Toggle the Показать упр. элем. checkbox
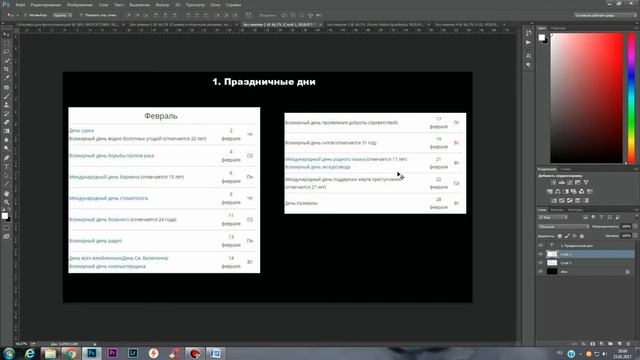Viewport: 640px width, 360px height. tap(81, 15)
